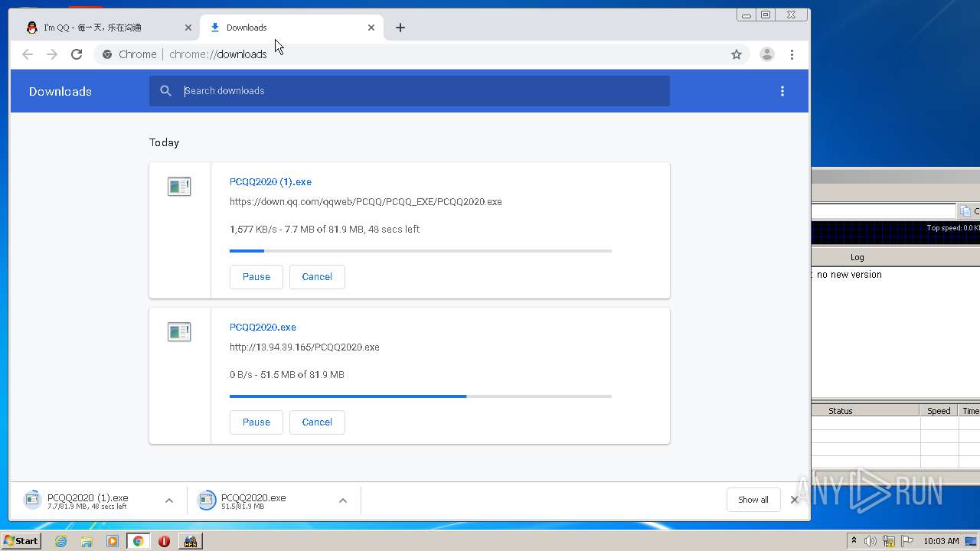Switch to the I'm QQ tab
Viewport: 980px width, 551px height.
pyautogui.click(x=107, y=28)
